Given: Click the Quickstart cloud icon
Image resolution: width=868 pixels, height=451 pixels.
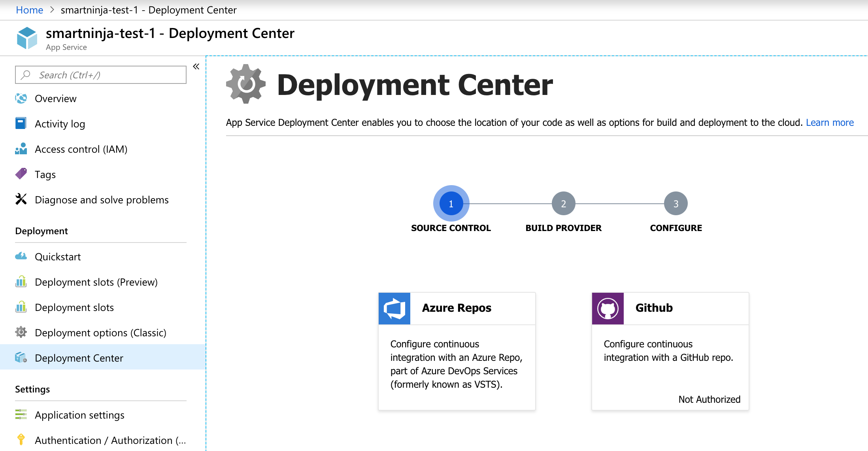Looking at the screenshot, I should 21,256.
